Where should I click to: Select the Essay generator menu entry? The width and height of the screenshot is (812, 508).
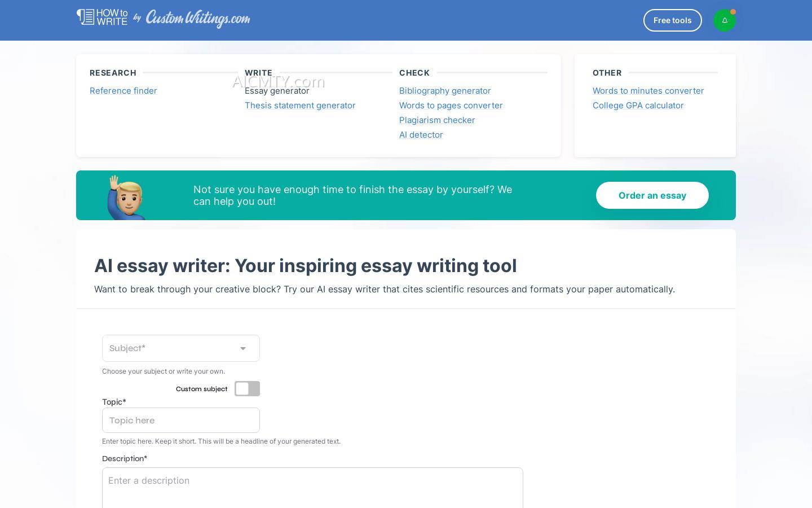(277, 90)
